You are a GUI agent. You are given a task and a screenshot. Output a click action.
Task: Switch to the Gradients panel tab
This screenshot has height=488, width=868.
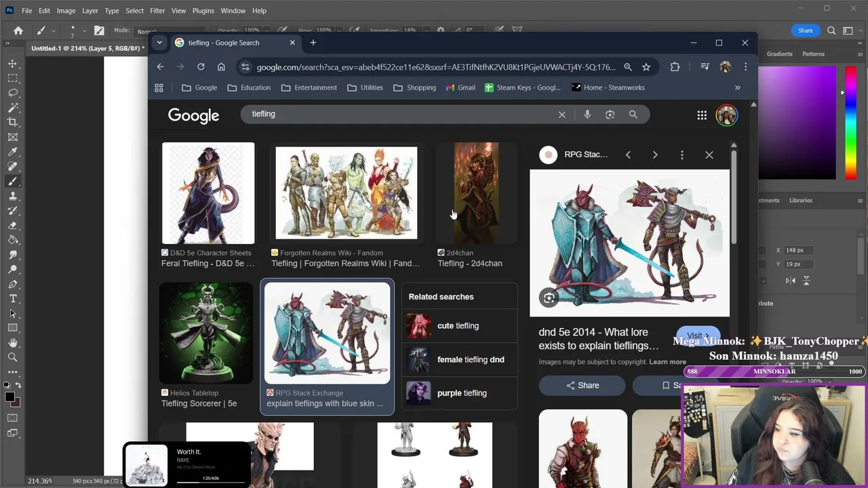(779, 54)
